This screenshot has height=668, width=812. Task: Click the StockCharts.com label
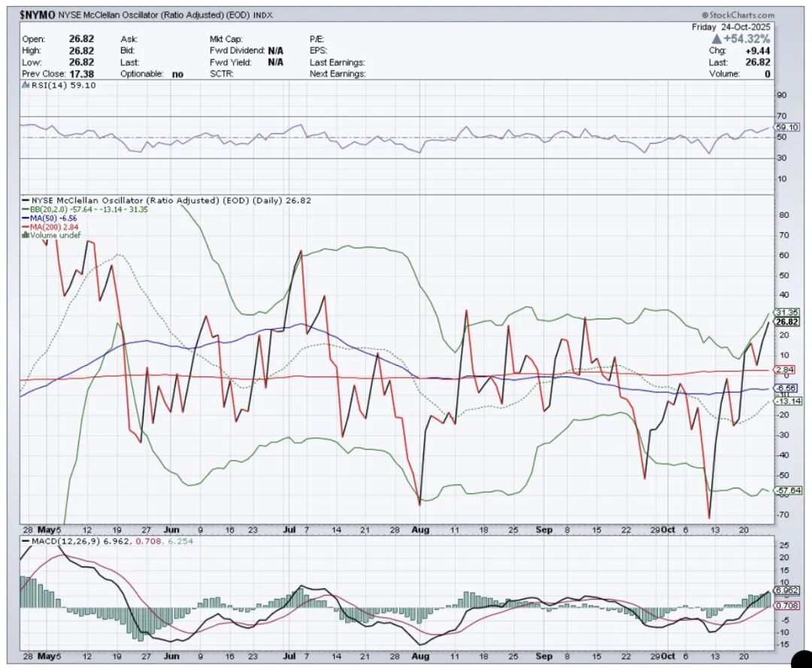tap(738, 16)
